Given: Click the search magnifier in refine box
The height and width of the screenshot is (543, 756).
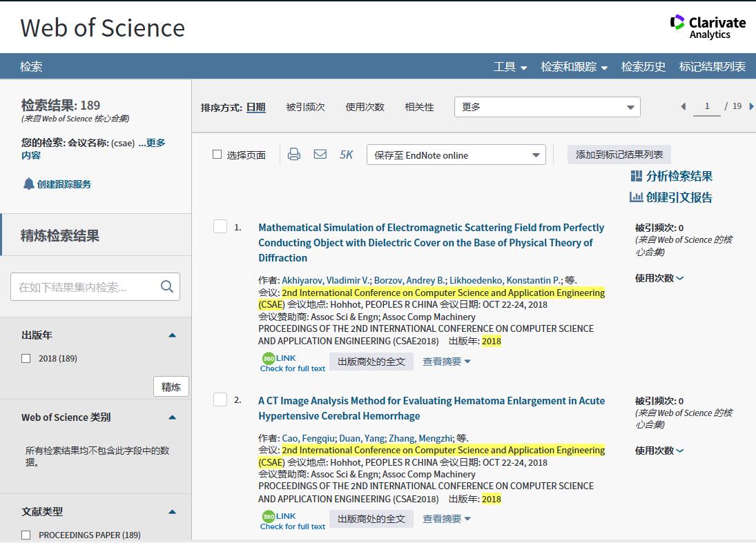Looking at the screenshot, I should click(x=167, y=286).
